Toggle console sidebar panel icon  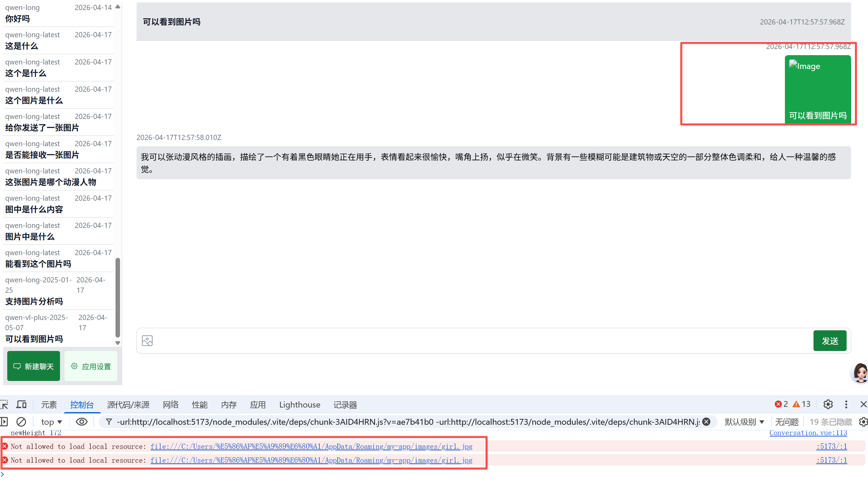point(4,422)
